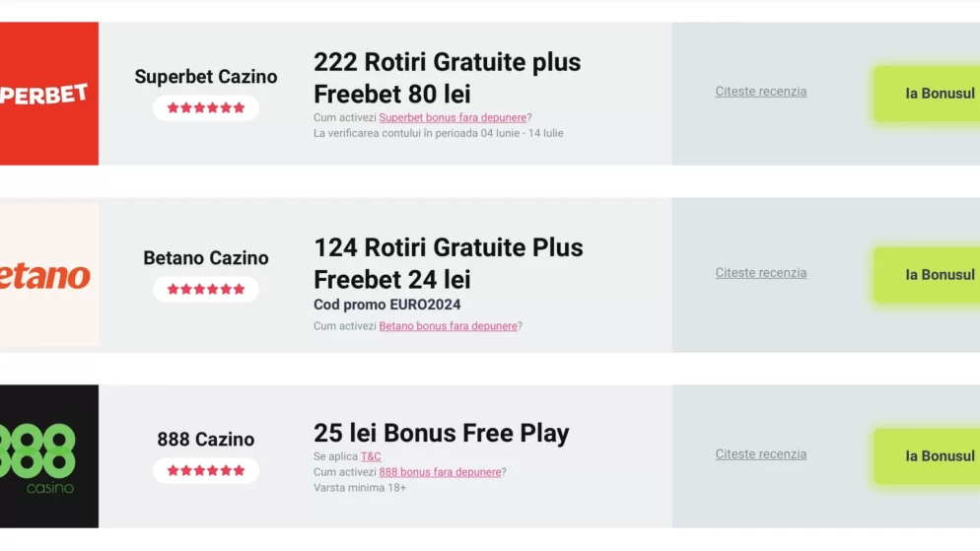Click the 222 Rotiri Gratuite offer title
The height and width of the screenshot is (551, 980).
point(447,78)
